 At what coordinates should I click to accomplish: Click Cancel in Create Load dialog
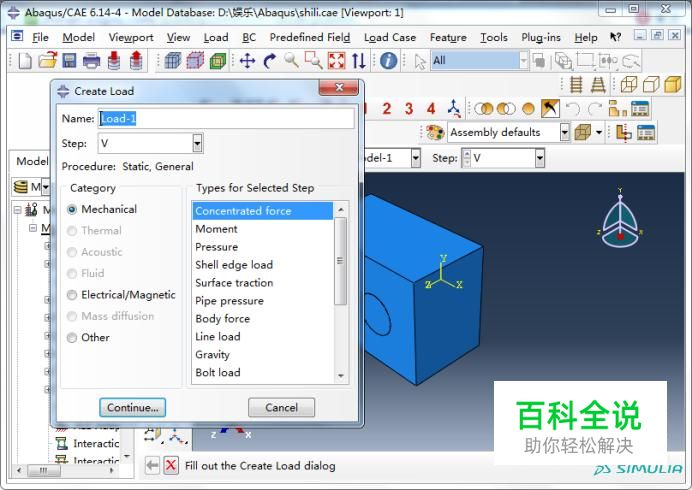point(282,407)
